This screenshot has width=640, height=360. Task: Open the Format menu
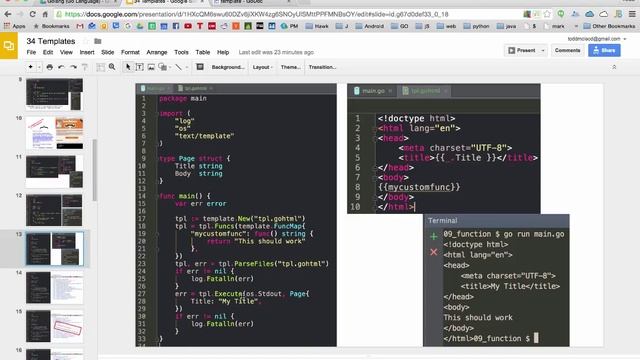point(130,52)
